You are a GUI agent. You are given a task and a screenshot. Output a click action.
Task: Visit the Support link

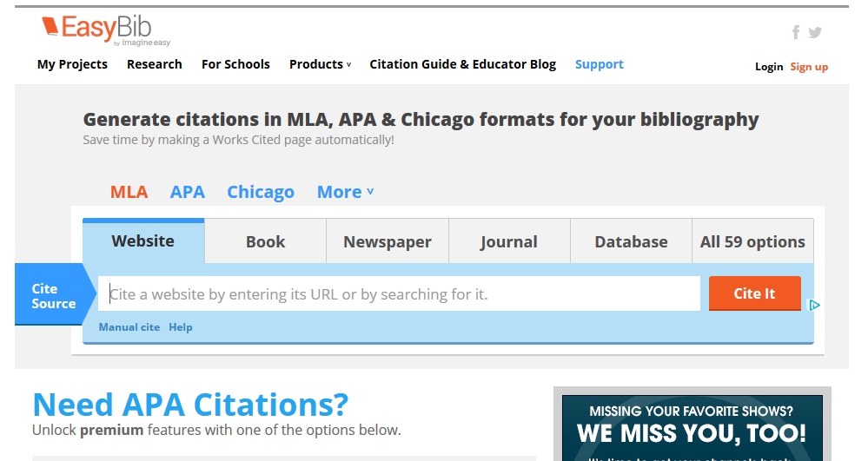599,64
